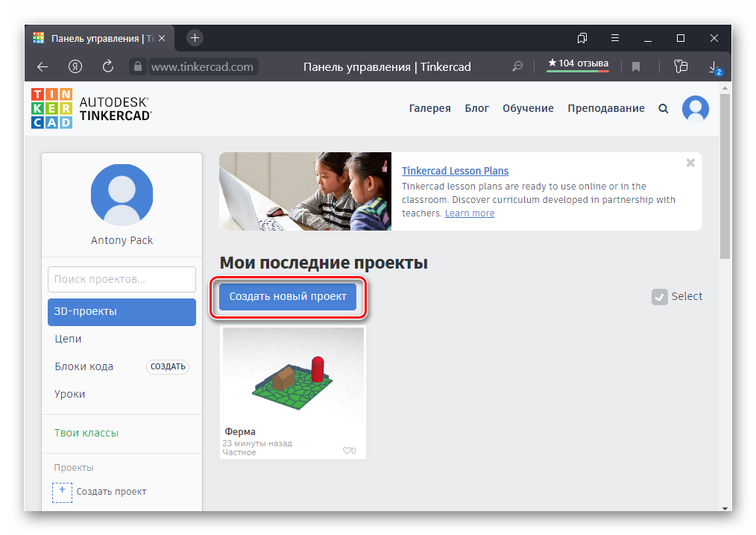Viewport: 756px width, 535px height.
Task: Go back with the browser arrow
Action: tap(42, 66)
